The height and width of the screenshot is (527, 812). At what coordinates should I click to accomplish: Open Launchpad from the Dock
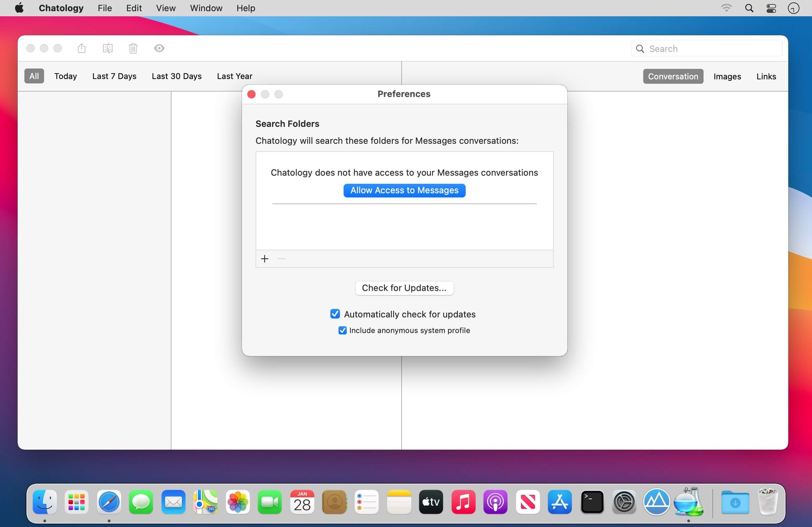(77, 502)
